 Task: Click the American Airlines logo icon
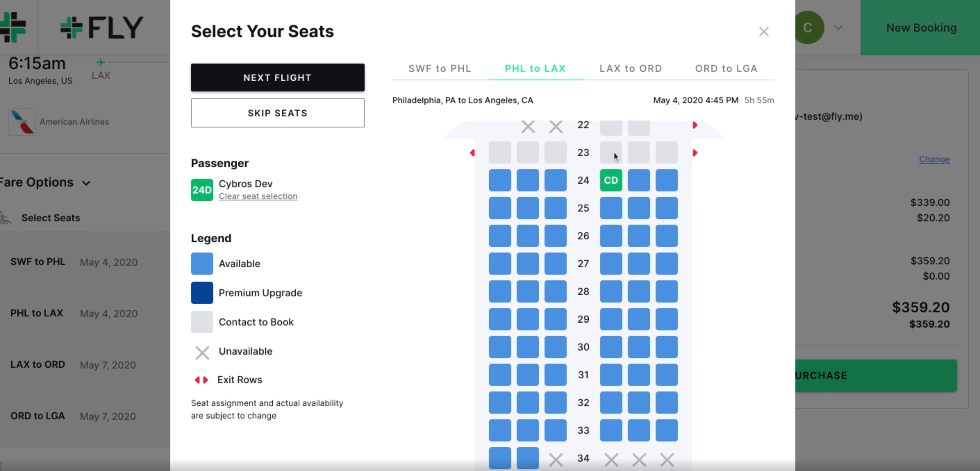coord(22,122)
